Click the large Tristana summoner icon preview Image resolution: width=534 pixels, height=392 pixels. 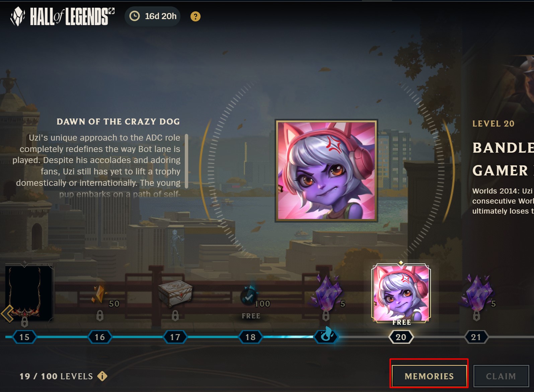[x=326, y=171]
